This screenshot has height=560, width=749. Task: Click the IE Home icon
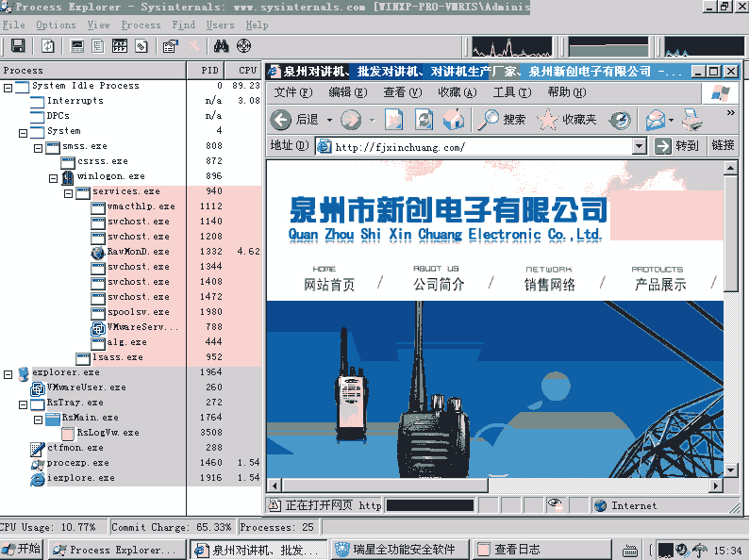pyautogui.click(x=454, y=120)
